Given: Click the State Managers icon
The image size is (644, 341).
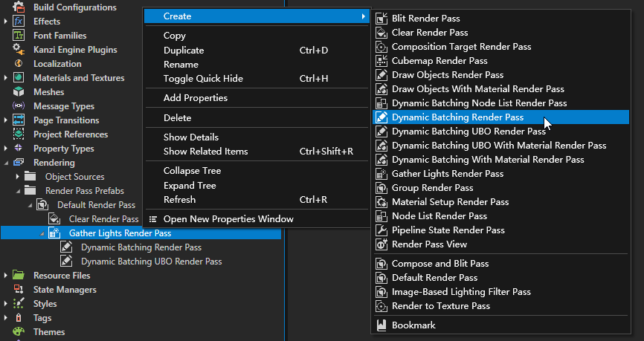Looking at the screenshot, I should [19, 289].
